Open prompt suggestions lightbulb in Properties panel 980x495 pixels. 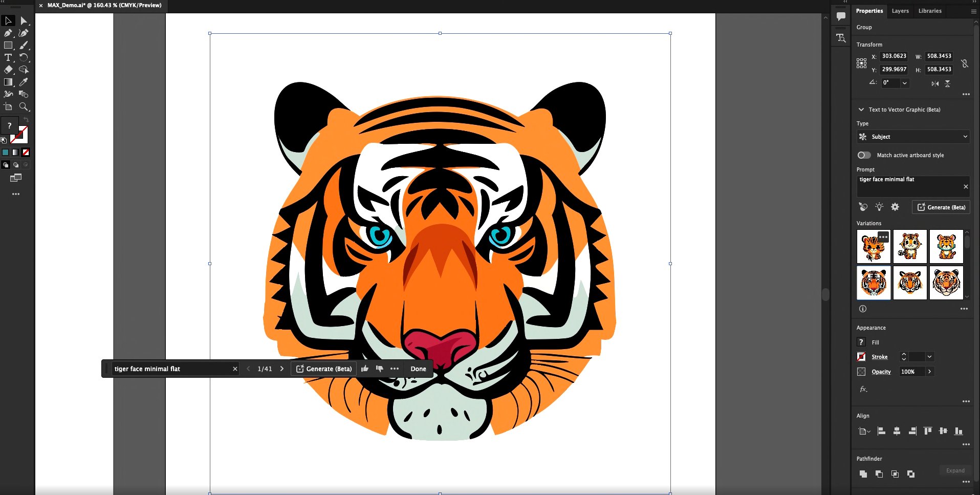click(879, 207)
